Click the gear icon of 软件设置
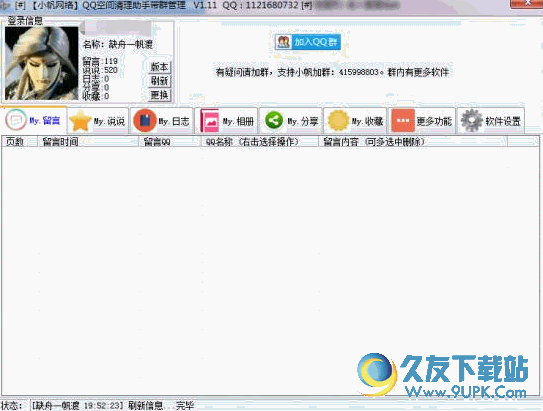This screenshot has width=543, height=411. 472,120
